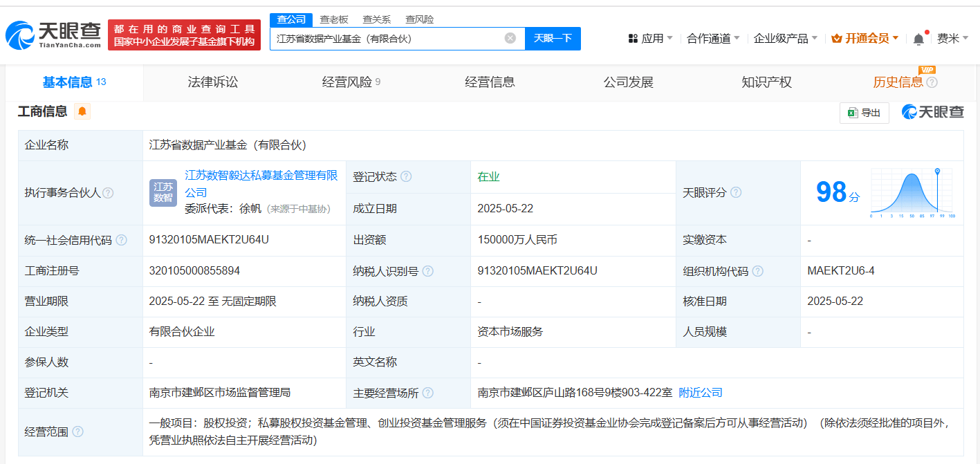
Task: Click help icon next to 统一社会信用代码
Action: (x=122, y=240)
